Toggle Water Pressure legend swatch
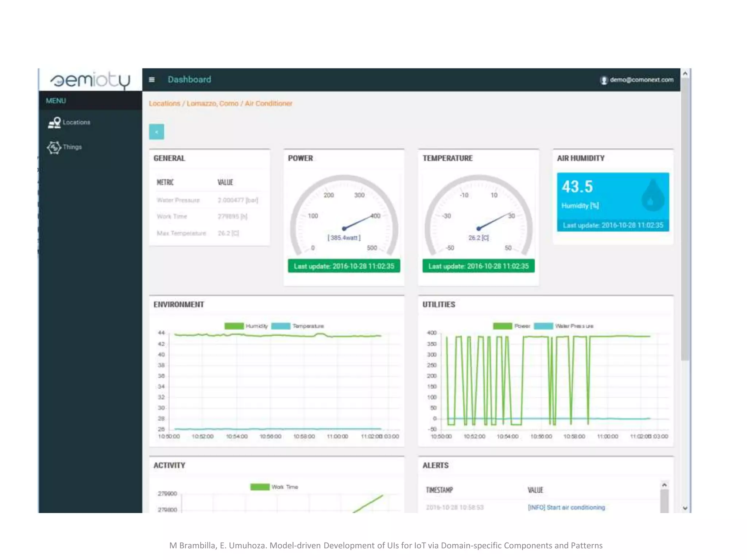 [543, 326]
